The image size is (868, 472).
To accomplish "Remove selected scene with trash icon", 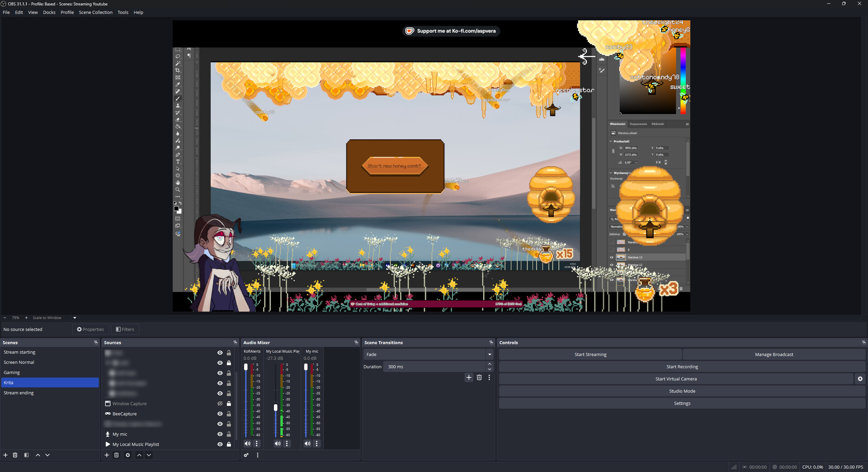I will pyautogui.click(x=15, y=455).
